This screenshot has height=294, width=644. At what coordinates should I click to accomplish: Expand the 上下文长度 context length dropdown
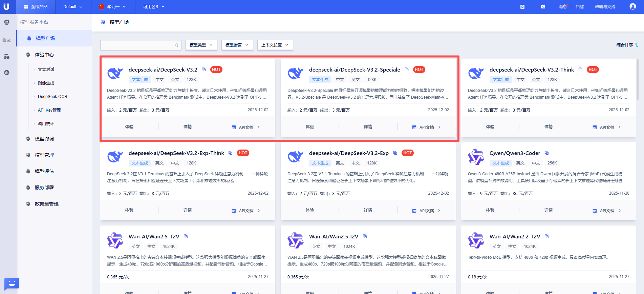[275, 45]
